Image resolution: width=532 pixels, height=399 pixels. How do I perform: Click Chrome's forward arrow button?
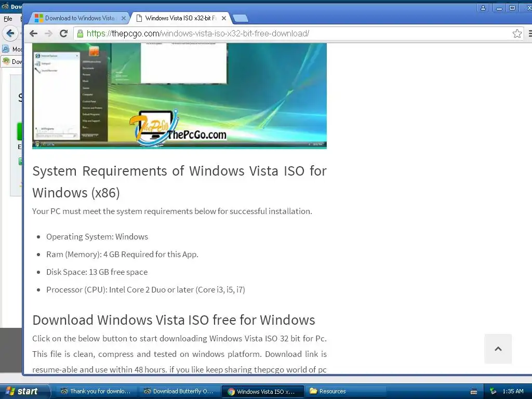[x=48, y=33]
